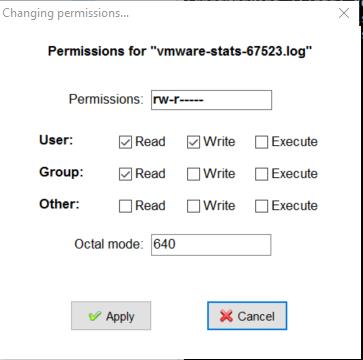Screen dimensions: 363x360
Task: Click the vmware-stats-67523.log heading text
Action: [x=180, y=51]
